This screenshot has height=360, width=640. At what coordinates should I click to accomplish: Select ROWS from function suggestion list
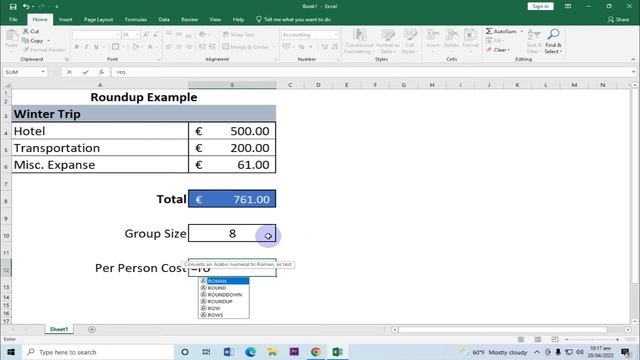(x=224, y=315)
